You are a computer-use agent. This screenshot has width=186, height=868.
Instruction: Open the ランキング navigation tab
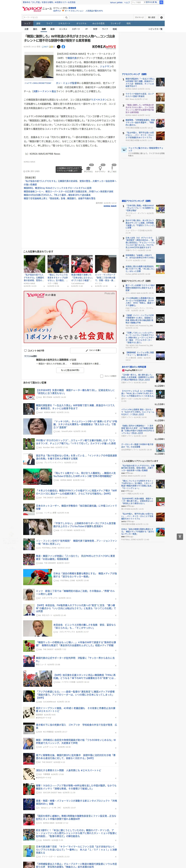point(115,24)
